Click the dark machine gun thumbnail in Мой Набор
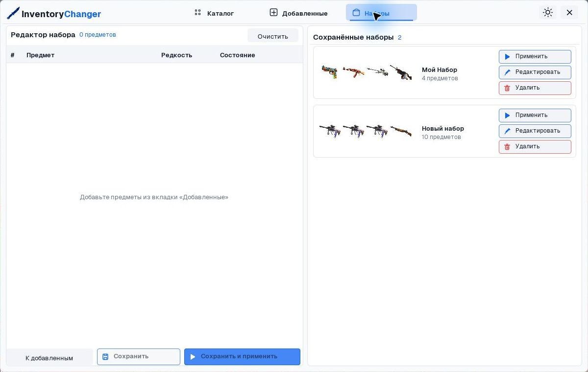 [401, 72]
